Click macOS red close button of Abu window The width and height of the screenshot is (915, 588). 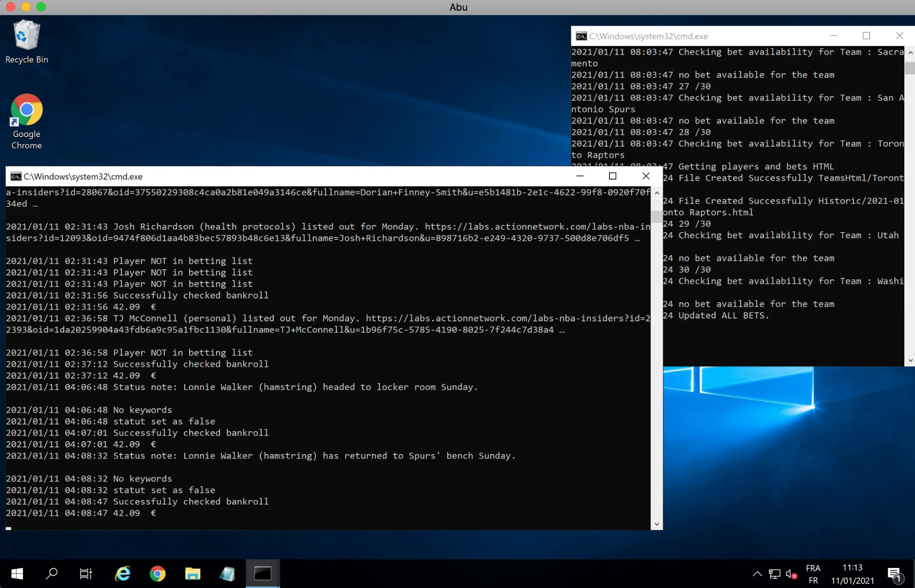click(x=11, y=7)
